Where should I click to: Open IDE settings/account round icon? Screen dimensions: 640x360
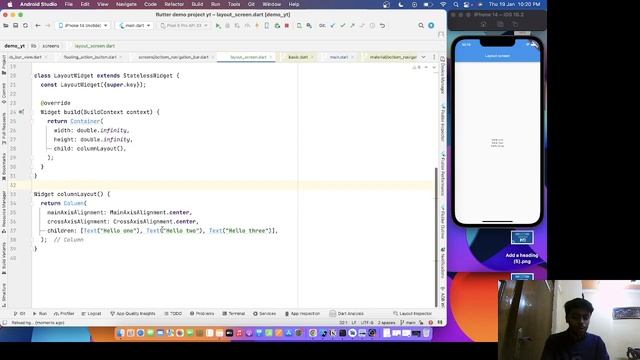tap(431, 25)
